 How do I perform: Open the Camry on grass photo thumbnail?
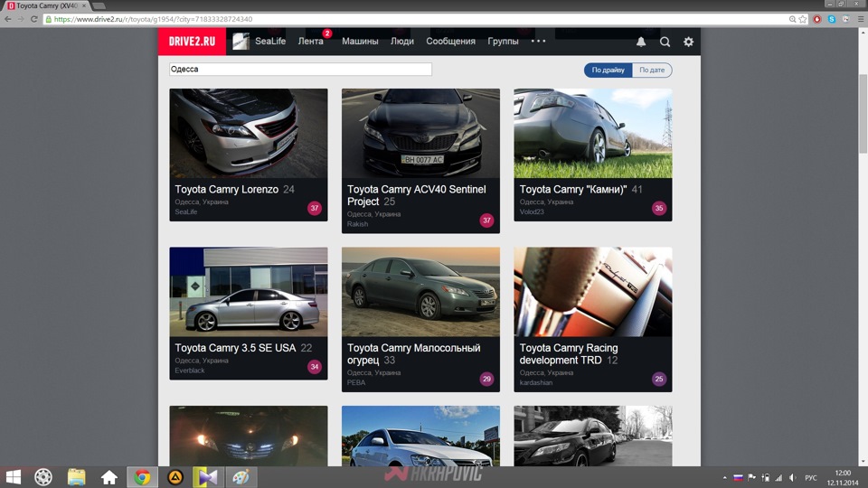click(x=593, y=134)
